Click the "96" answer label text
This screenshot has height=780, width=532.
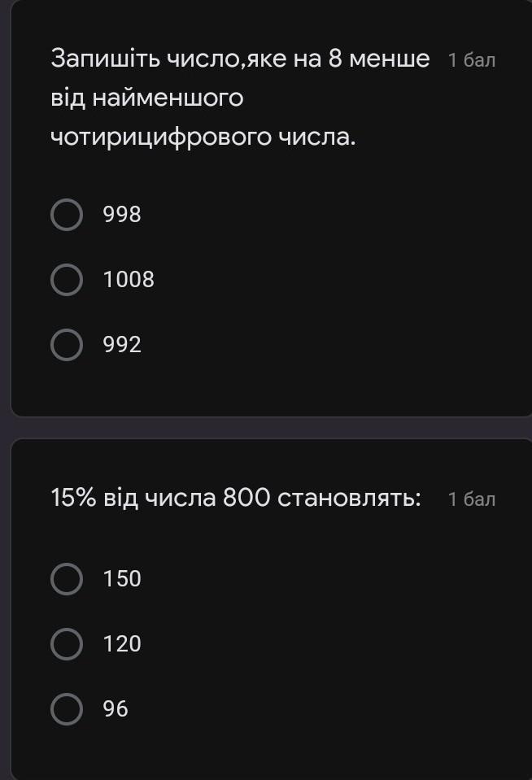pyautogui.click(x=116, y=709)
